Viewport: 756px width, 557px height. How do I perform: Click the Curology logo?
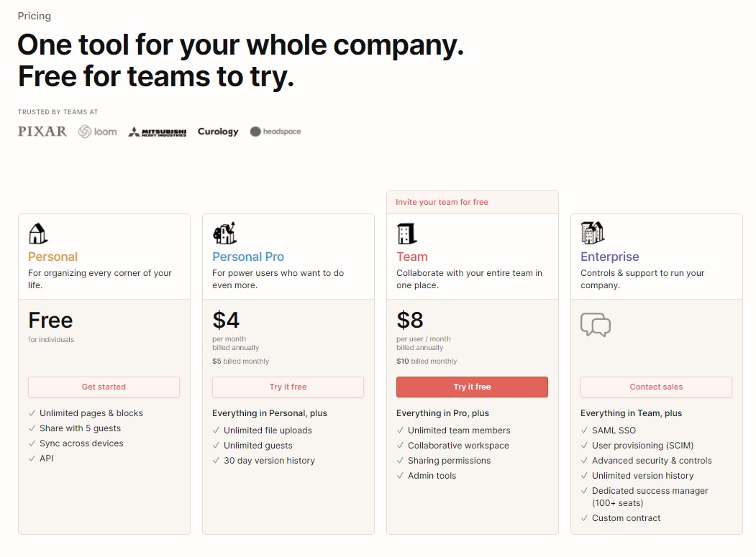point(218,132)
